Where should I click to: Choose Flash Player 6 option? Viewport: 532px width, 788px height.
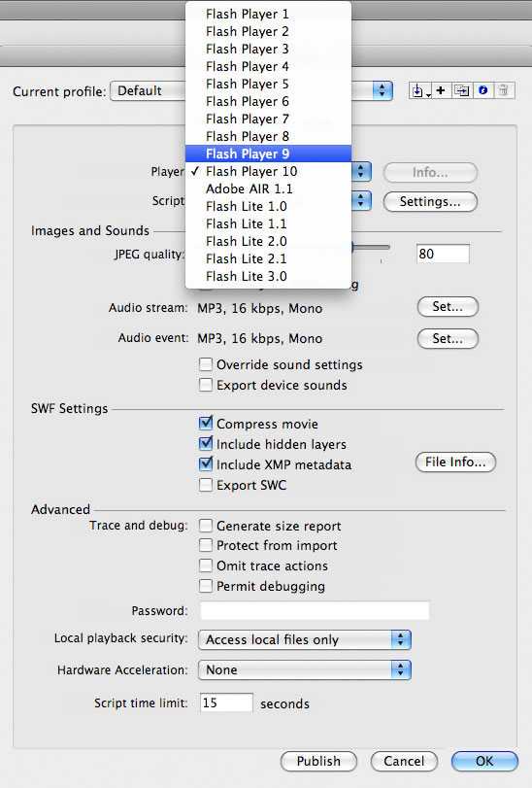pos(268,101)
